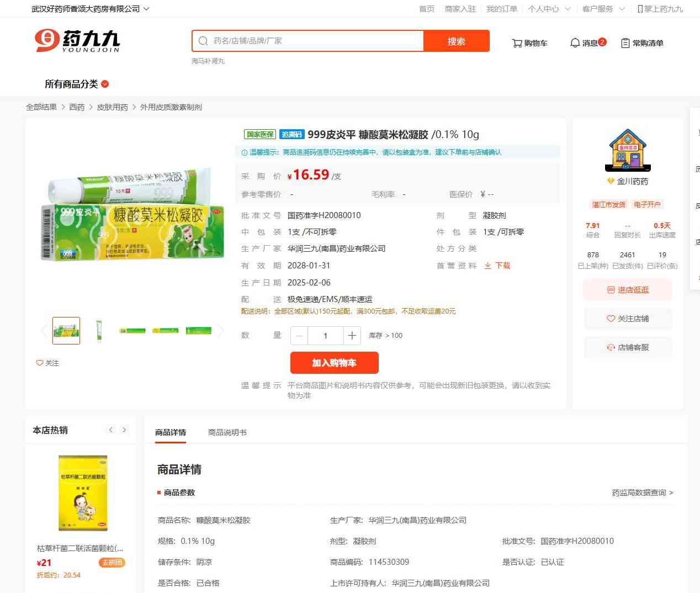Toggle 关注店铺 follow store button
This screenshot has width=700, height=593.
point(628,319)
